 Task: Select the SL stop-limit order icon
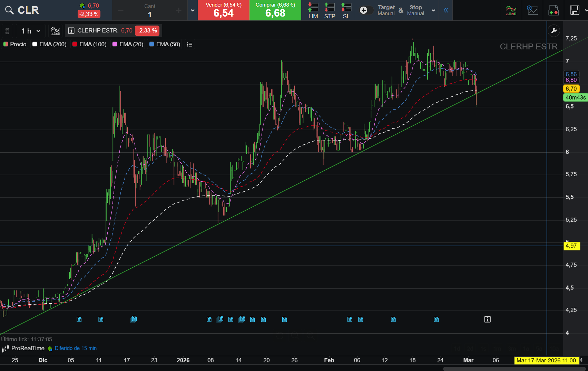point(346,10)
